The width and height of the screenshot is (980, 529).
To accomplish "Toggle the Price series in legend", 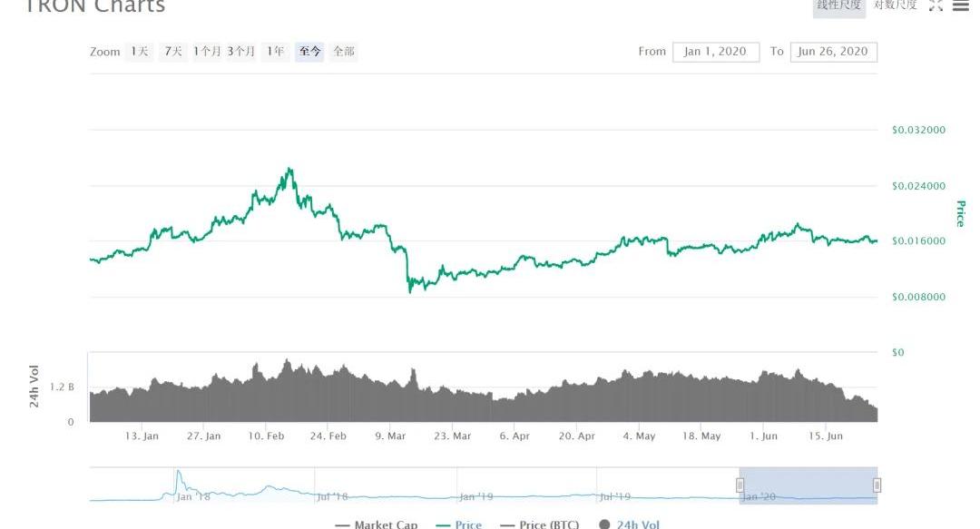I will click(459, 524).
